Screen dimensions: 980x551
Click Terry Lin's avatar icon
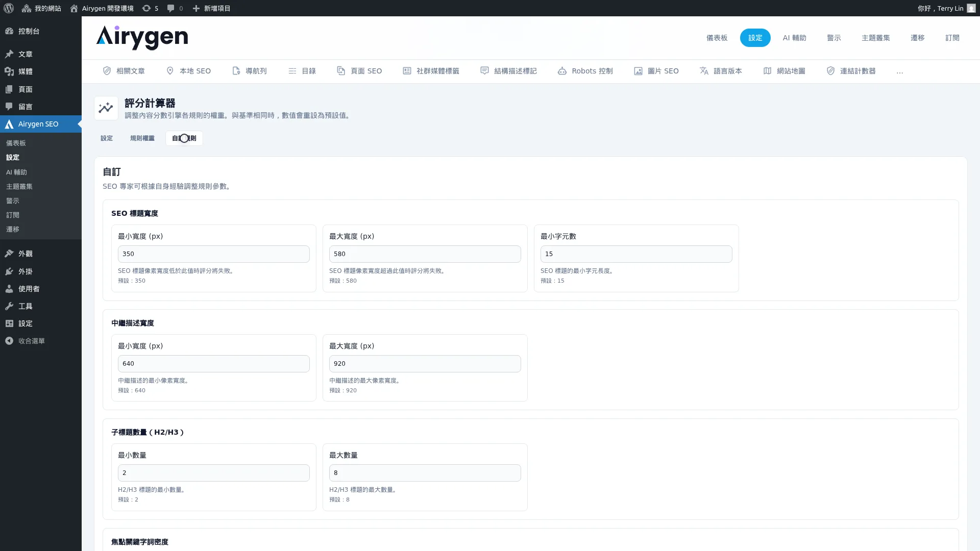click(971, 8)
